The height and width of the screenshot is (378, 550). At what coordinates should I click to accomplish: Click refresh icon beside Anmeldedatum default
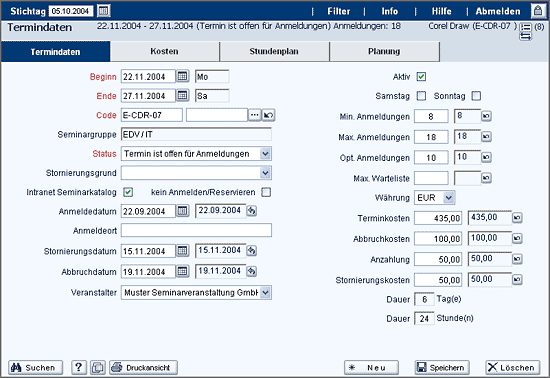251,211
